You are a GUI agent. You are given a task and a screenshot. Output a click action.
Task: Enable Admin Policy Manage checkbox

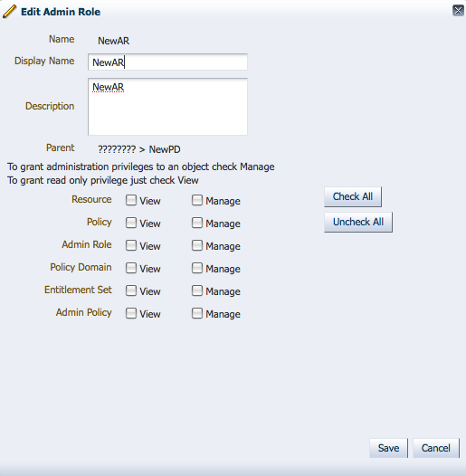click(x=197, y=313)
